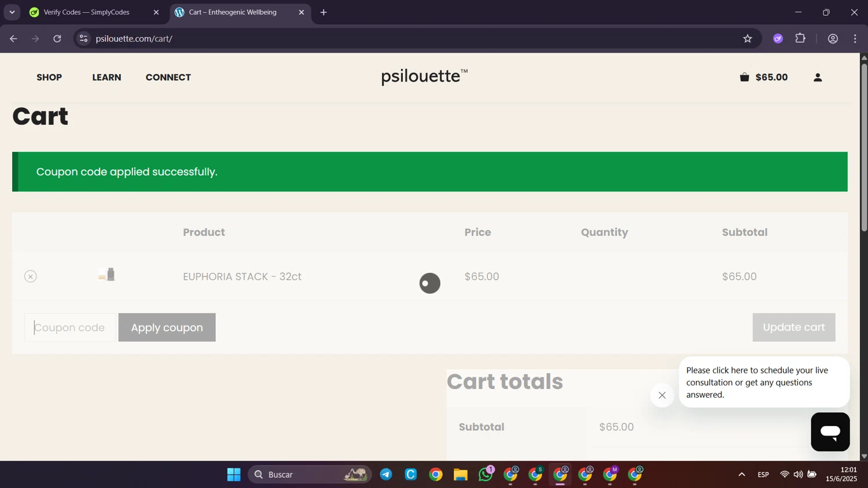
Task: Open the cart bag icon in header
Action: click(744, 77)
